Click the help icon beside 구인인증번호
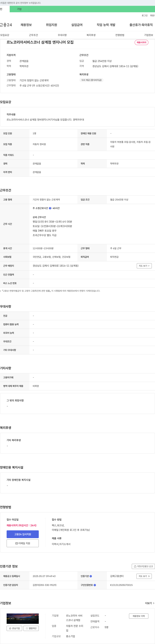Viewport: 155px width, 644px height. [x=95, y=585]
